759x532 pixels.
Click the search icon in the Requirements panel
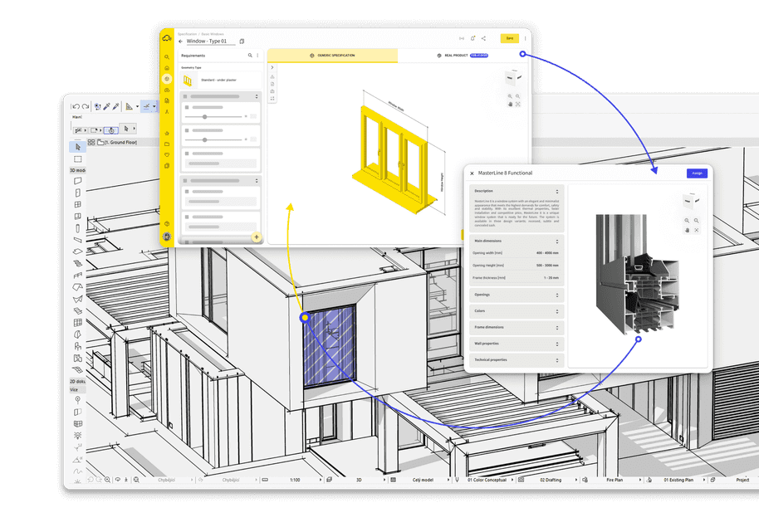251,55
